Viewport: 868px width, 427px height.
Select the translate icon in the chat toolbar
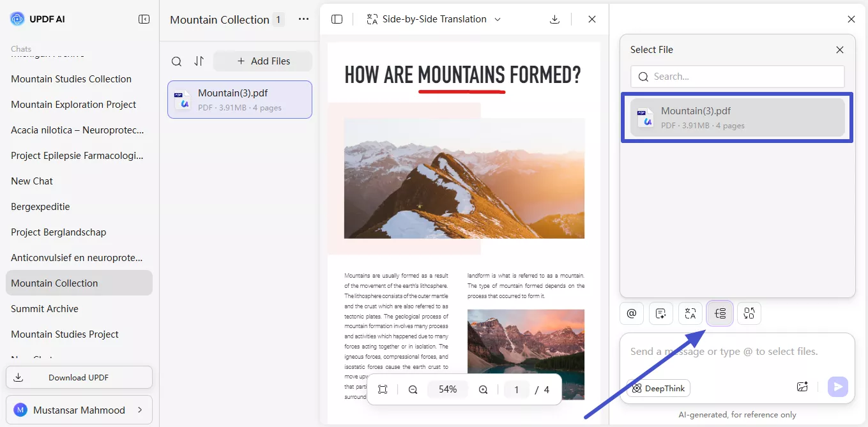pyautogui.click(x=690, y=313)
